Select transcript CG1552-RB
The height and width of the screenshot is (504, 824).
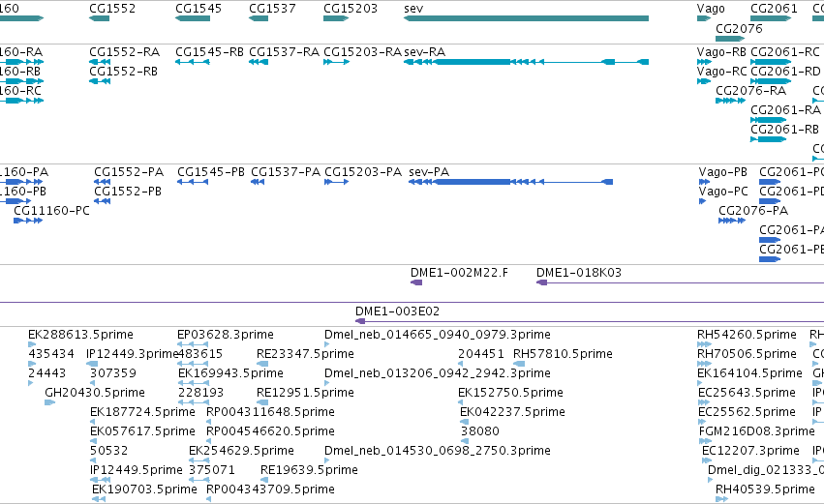point(100,81)
